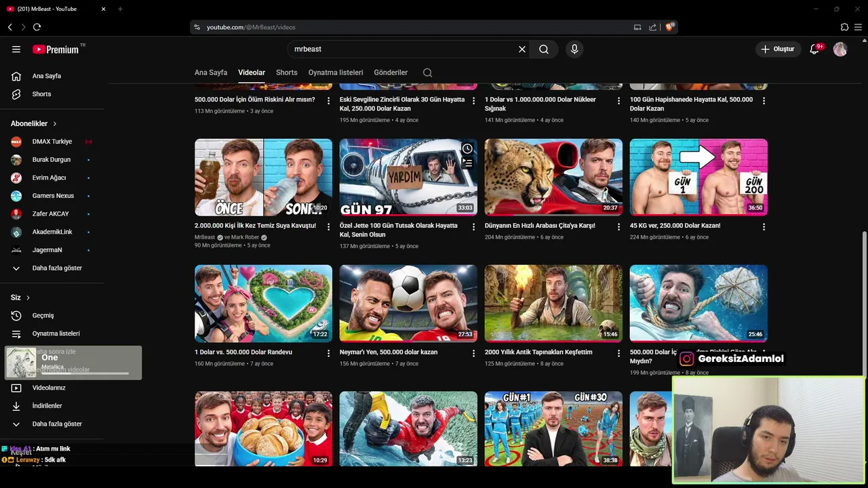The height and width of the screenshot is (488, 868).
Task: Open the GÜN 1 GÜN 200 thumbnail
Action: point(698,178)
